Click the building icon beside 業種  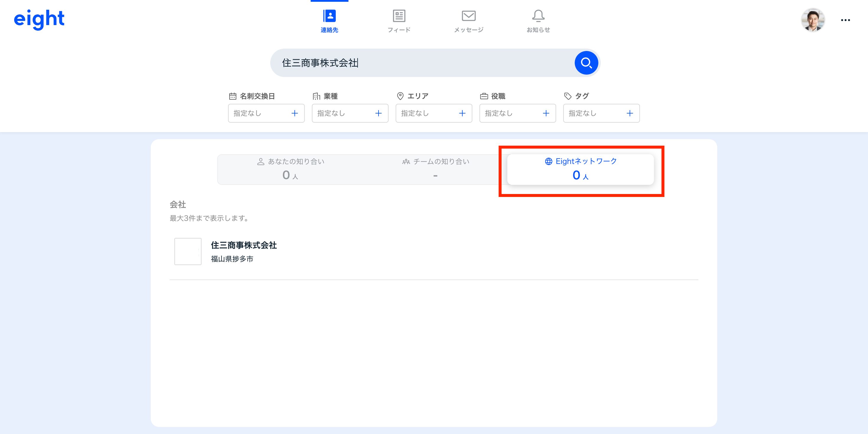(x=316, y=96)
